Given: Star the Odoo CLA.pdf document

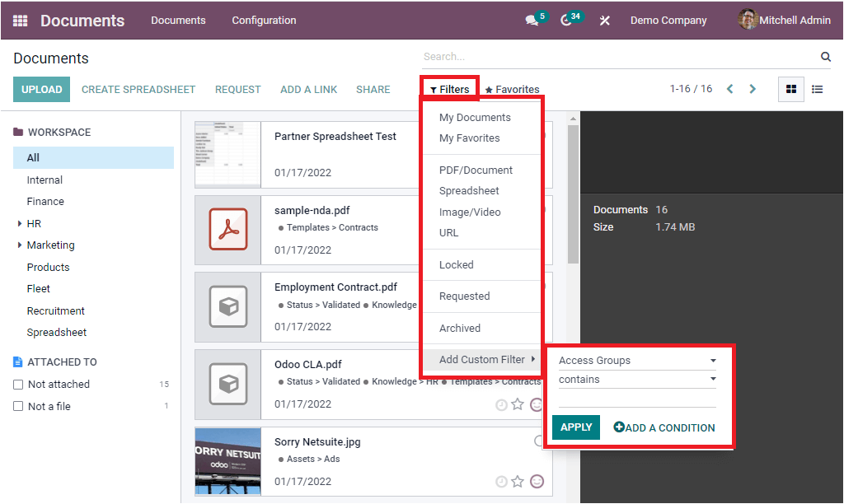Looking at the screenshot, I should tap(518, 404).
